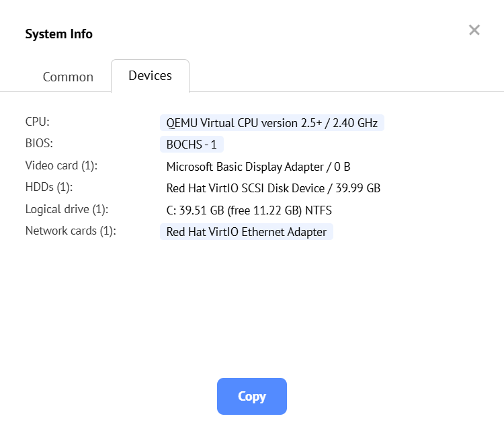Select the BOCHS - 1 BIOS value
The image size is (504, 437).
point(192,145)
